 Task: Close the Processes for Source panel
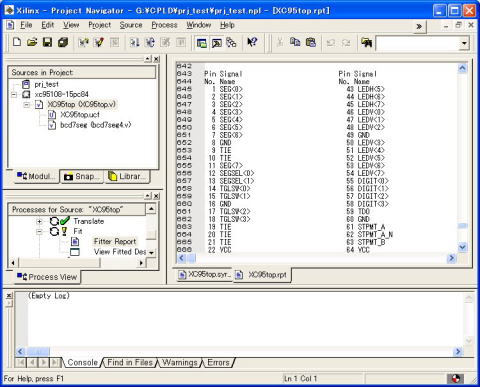tap(156, 196)
